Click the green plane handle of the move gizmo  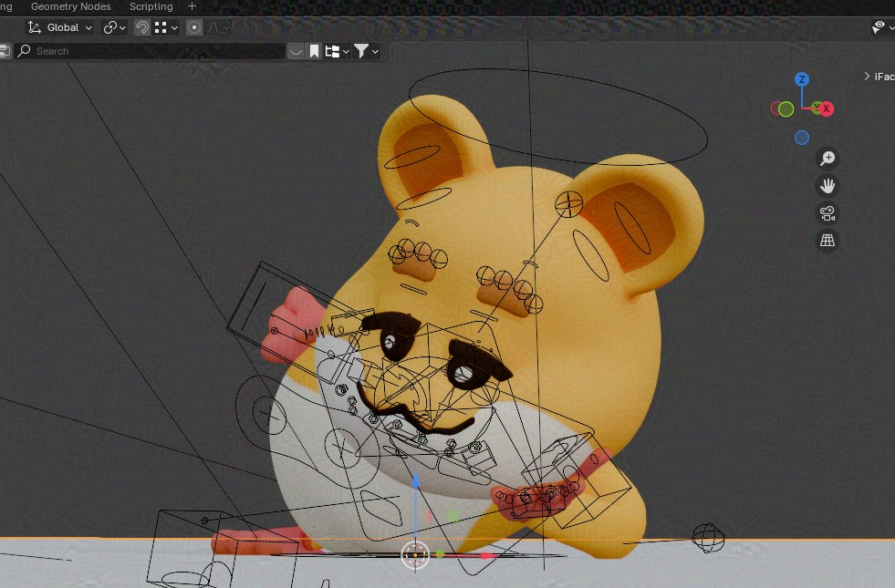[453, 516]
